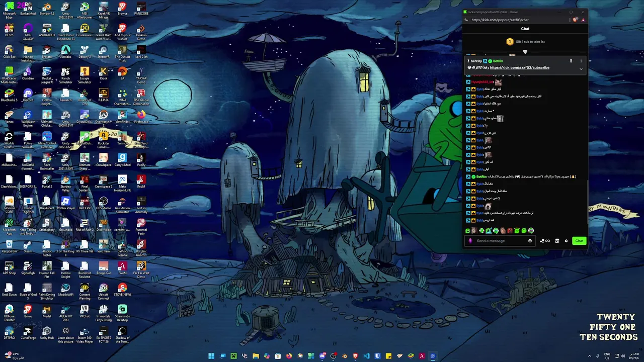Open Microsoft Edge desktop shortcut
644x362 pixels.
click(x=9, y=9)
